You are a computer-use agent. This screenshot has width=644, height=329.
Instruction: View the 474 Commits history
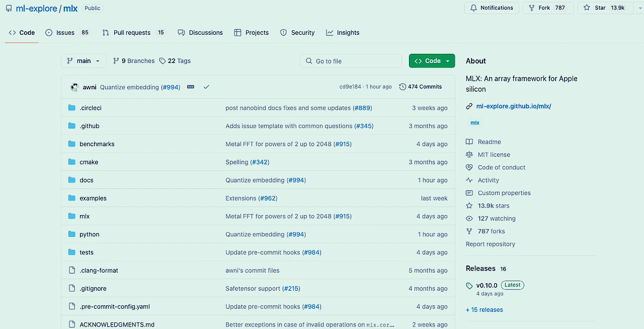[x=421, y=87]
